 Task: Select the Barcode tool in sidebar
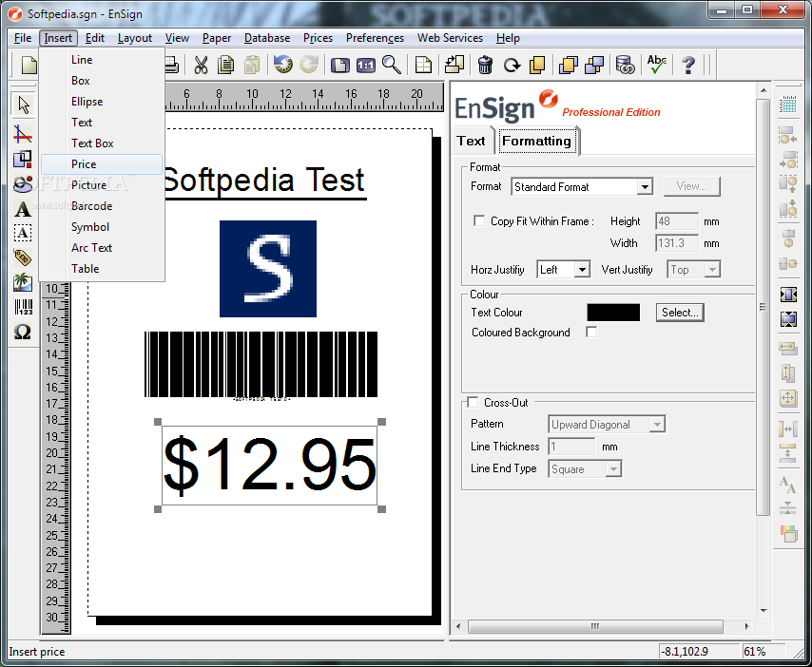pos(23,307)
